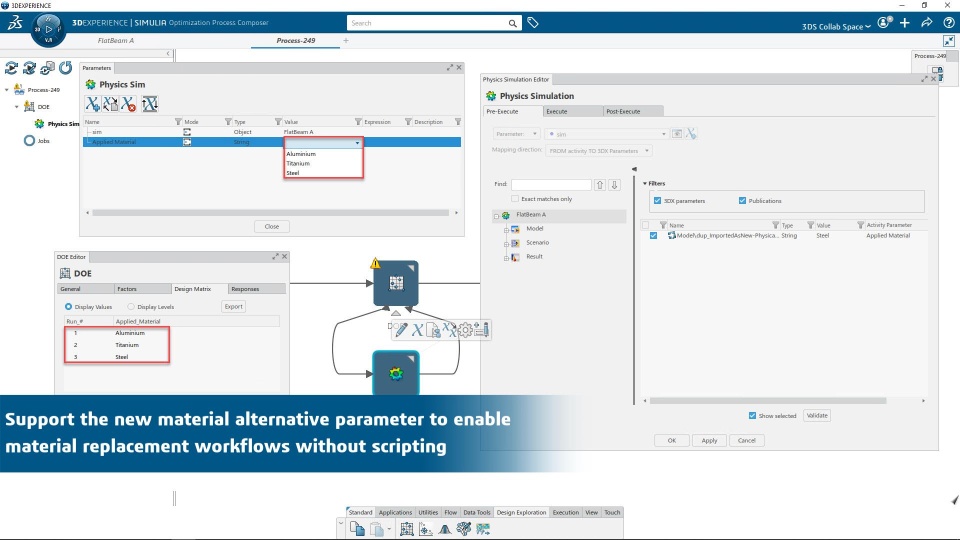Toggle Publications filter checkbox
This screenshot has height=540, width=960.
click(742, 201)
